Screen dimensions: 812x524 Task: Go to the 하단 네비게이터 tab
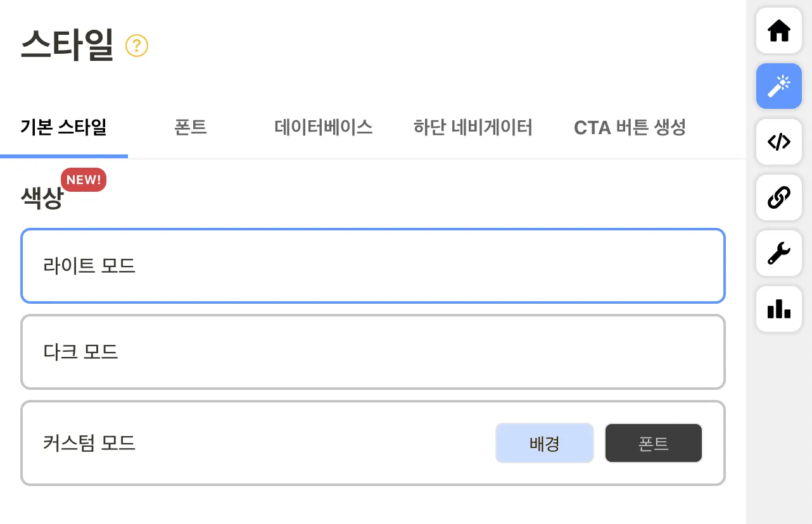click(473, 128)
